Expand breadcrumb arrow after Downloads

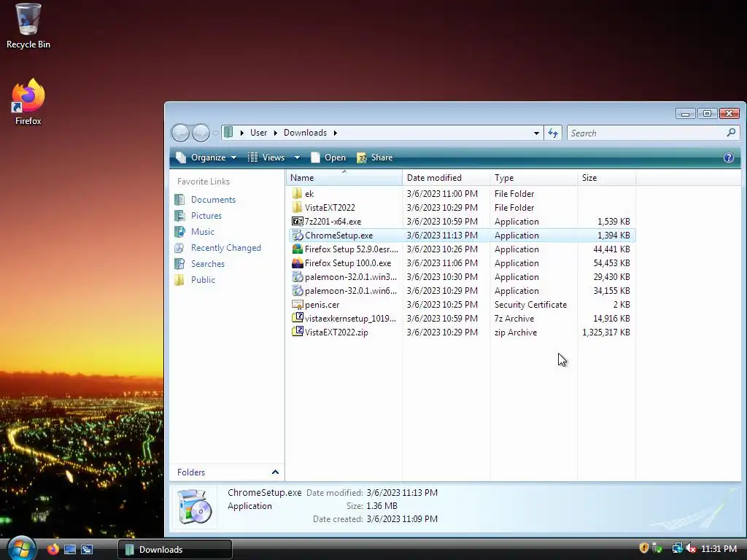coord(335,133)
